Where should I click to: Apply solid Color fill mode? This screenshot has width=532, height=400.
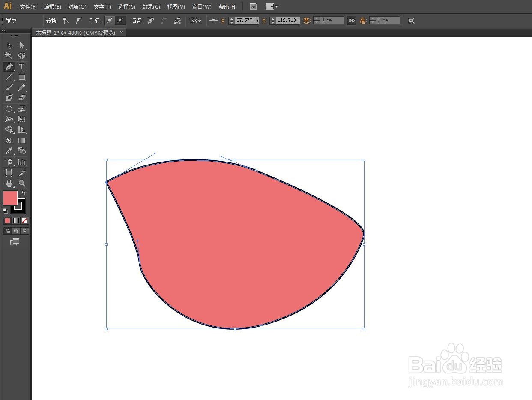tap(7, 221)
